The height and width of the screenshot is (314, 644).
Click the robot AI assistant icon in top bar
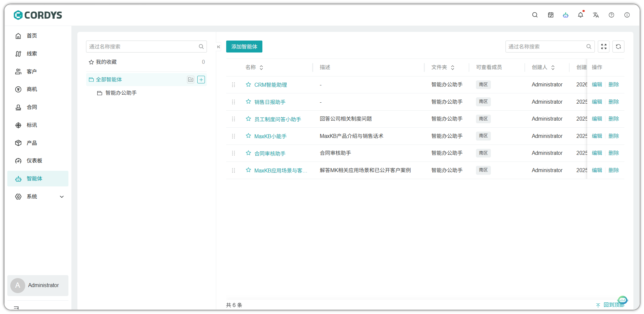pyautogui.click(x=566, y=15)
